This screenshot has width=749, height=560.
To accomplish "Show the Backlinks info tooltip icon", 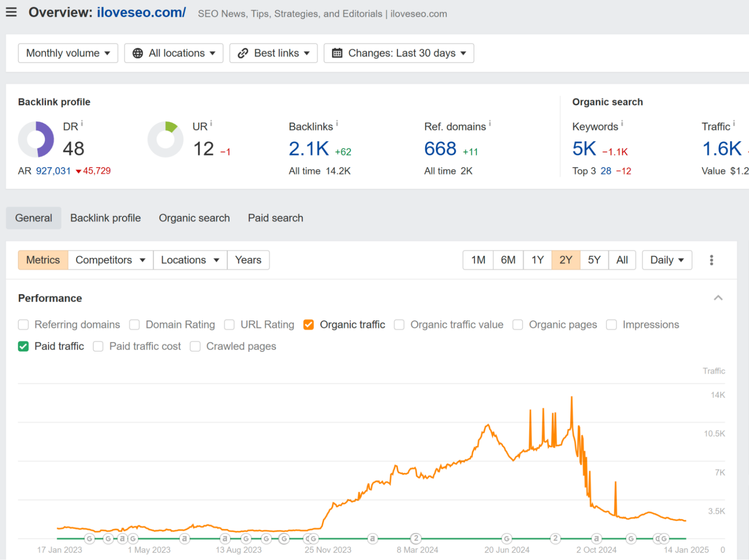I will pos(337,123).
